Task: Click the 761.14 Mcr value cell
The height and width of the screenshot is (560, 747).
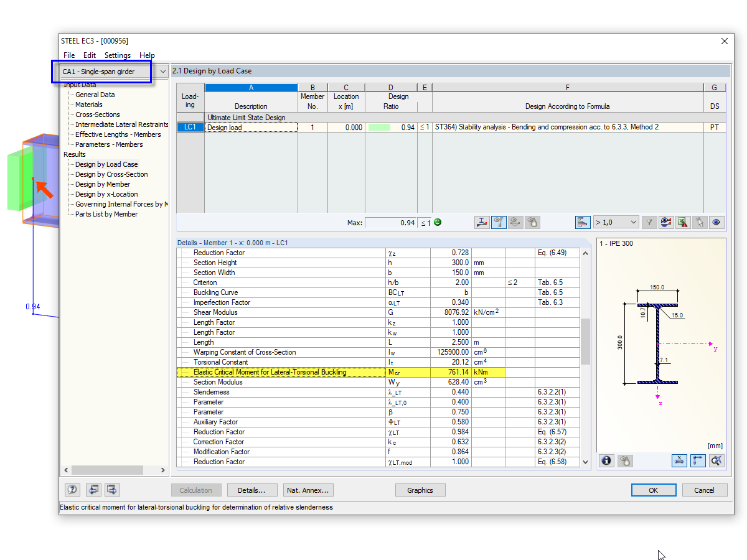Action: (x=451, y=372)
